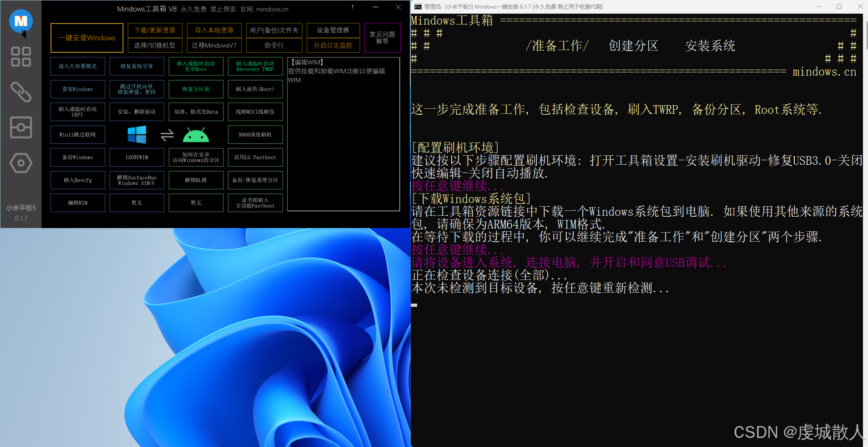
Task: Open 下载/更新资源
Action: [x=155, y=30]
